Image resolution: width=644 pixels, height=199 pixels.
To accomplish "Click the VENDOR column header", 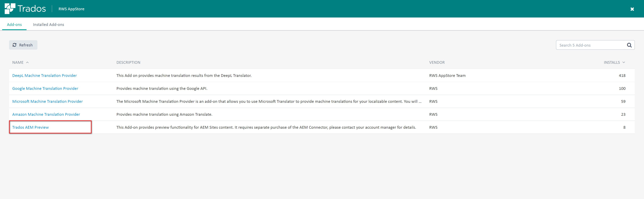I will [437, 62].
